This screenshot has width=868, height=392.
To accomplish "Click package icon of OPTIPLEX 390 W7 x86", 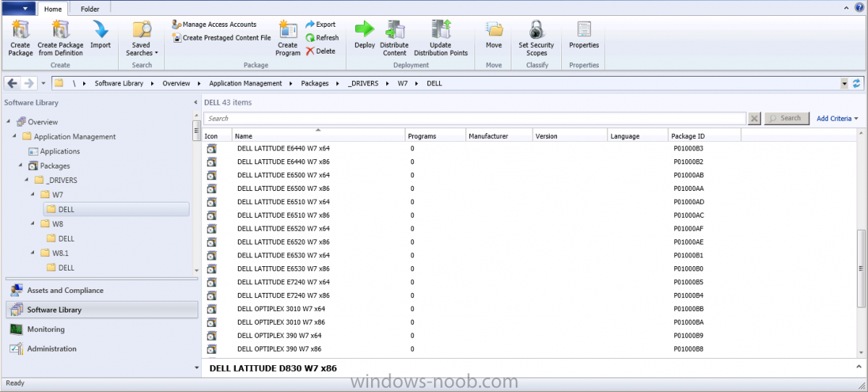I will 211,349.
